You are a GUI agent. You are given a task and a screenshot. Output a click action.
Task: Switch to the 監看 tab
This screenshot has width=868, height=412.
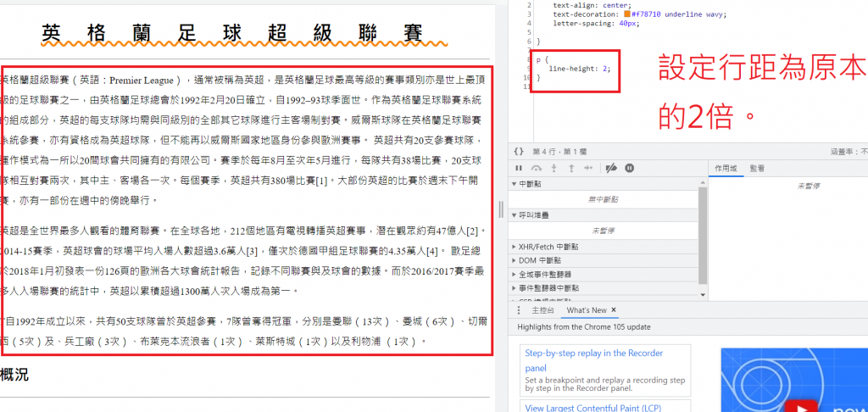pos(757,168)
